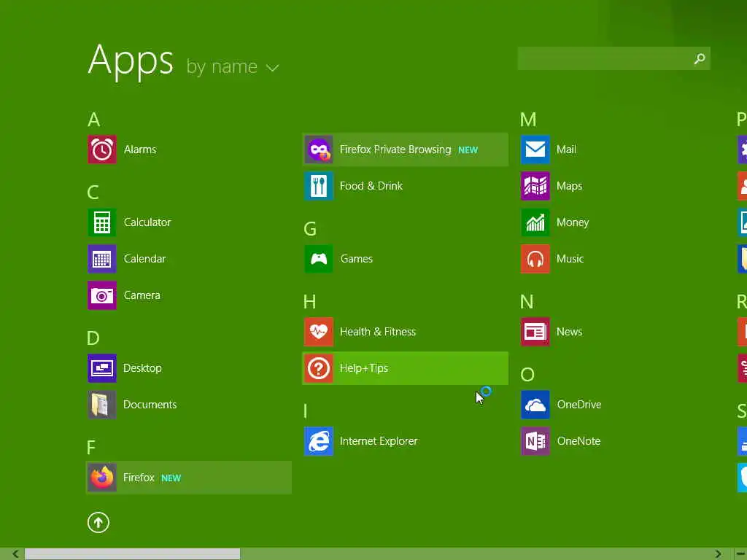Open the Calendar tile icon
This screenshot has width=747, height=560.
[x=102, y=259]
